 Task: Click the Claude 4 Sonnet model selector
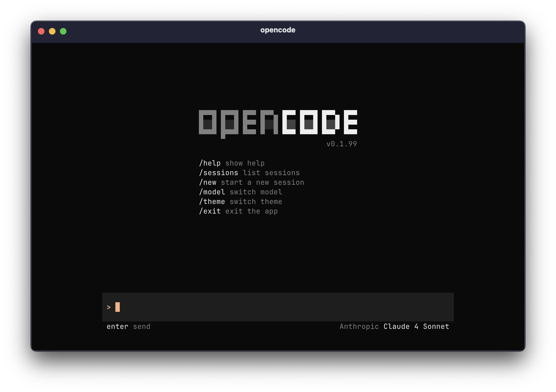(x=416, y=326)
